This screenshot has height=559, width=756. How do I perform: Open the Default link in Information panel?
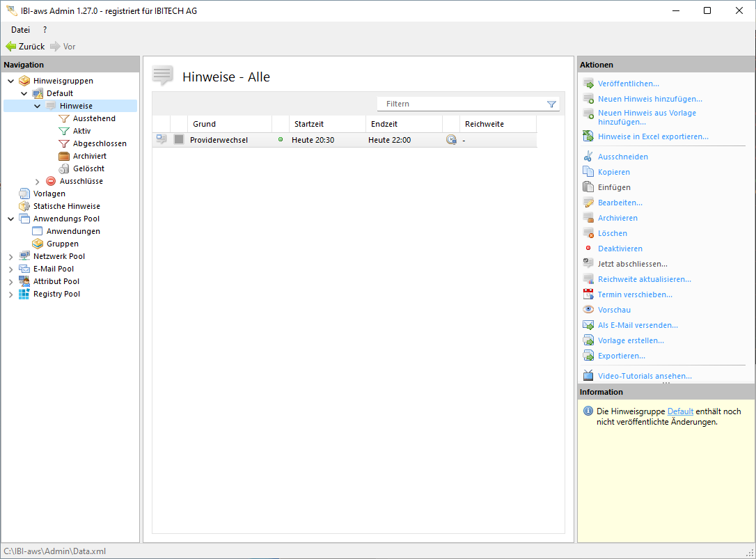pos(680,411)
